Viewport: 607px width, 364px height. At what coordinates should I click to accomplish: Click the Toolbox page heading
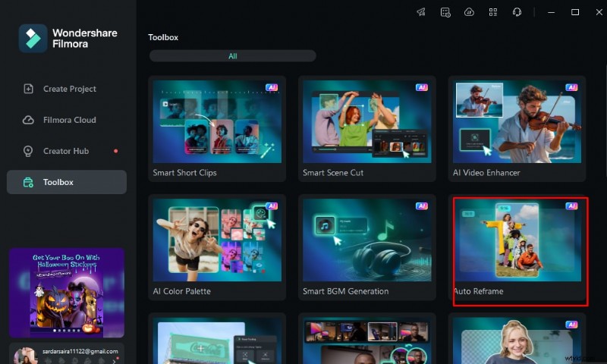163,37
